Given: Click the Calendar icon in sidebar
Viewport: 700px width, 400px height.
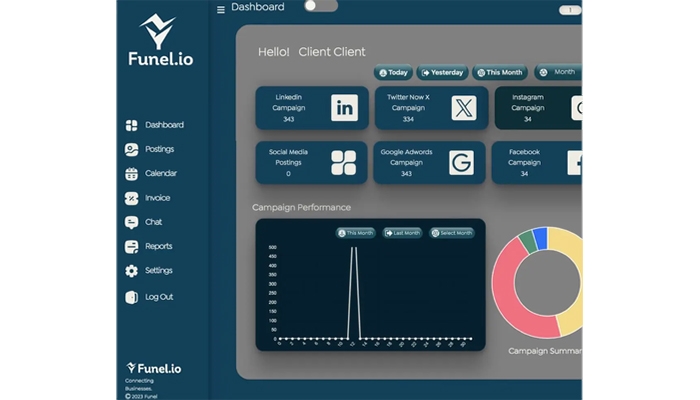Looking at the screenshot, I should click(x=131, y=174).
